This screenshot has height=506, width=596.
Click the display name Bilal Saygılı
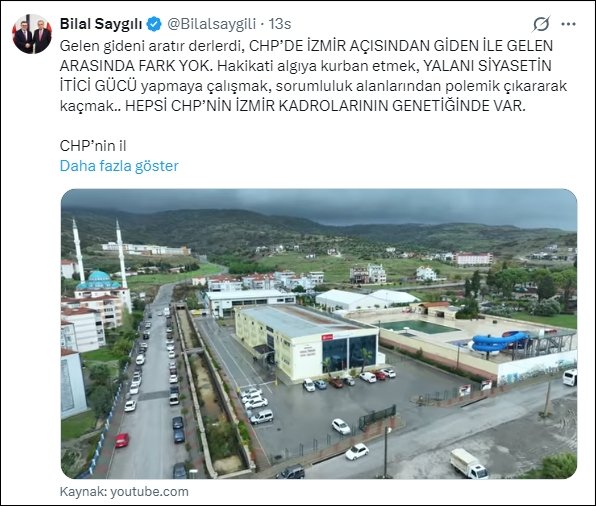(101, 24)
